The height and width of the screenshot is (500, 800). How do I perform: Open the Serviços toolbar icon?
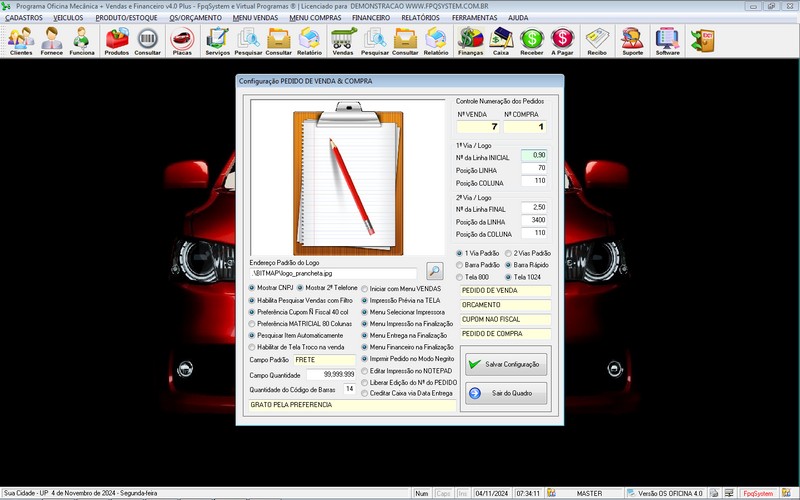[217, 40]
